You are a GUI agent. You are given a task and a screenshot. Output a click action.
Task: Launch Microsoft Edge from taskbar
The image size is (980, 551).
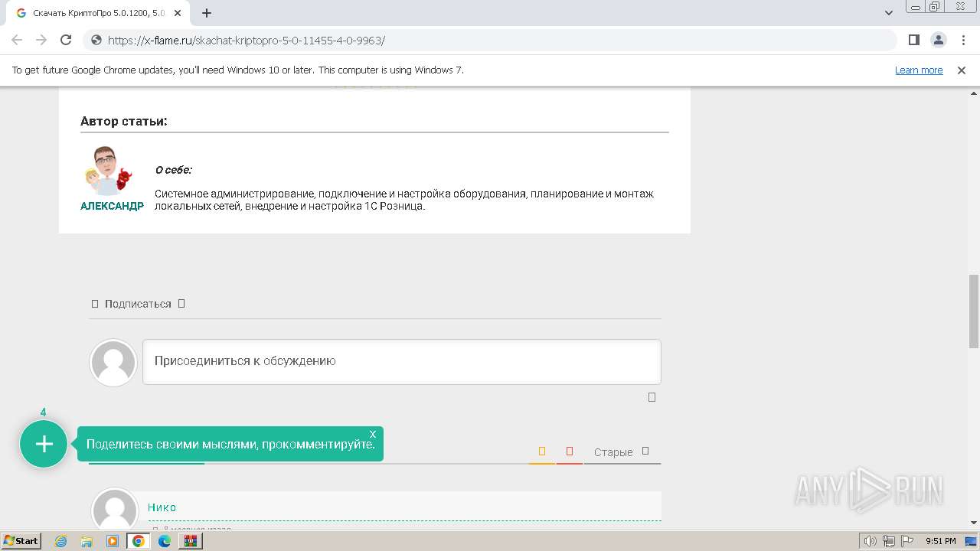point(165,541)
